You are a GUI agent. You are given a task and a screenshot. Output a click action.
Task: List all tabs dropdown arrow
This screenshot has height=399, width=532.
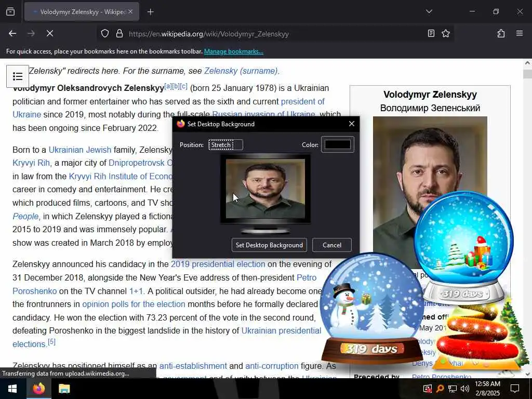[x=429, y=11]
